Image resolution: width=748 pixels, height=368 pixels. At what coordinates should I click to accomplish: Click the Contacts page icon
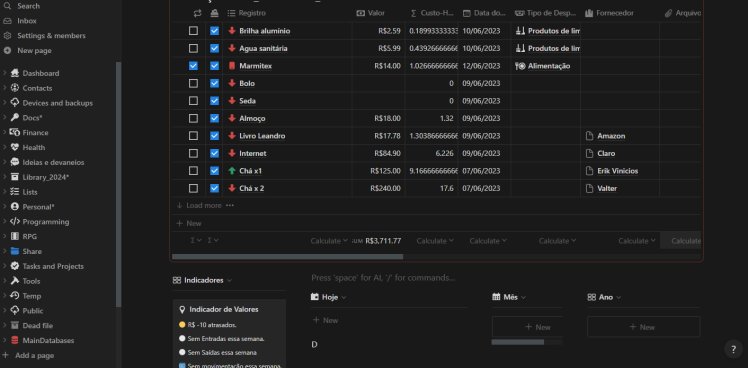(x=14, y=88)
